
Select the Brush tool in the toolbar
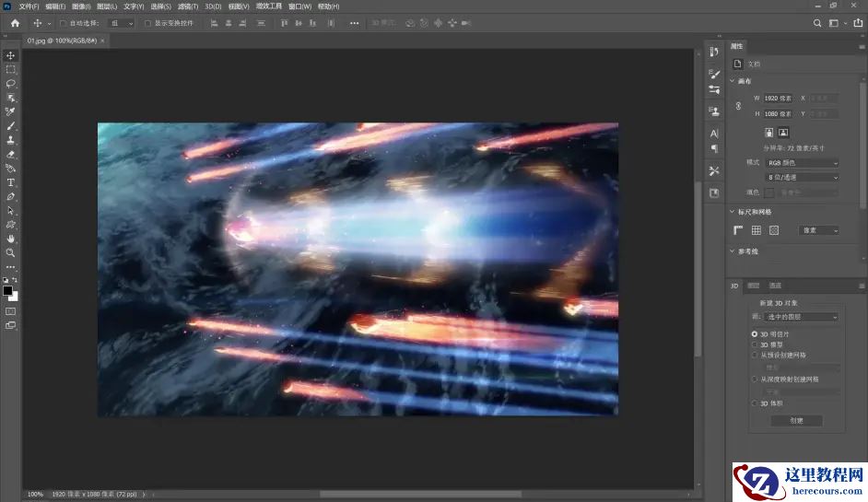click(11, 125)
